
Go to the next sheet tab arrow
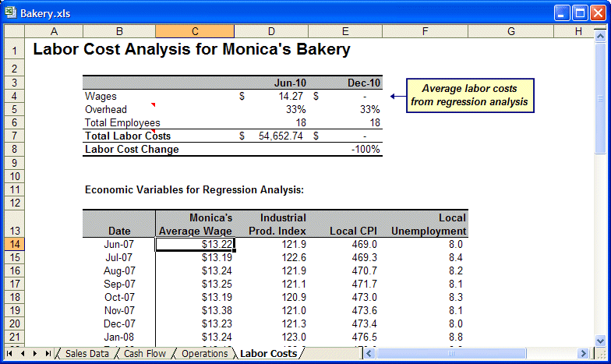click(35, 354)
